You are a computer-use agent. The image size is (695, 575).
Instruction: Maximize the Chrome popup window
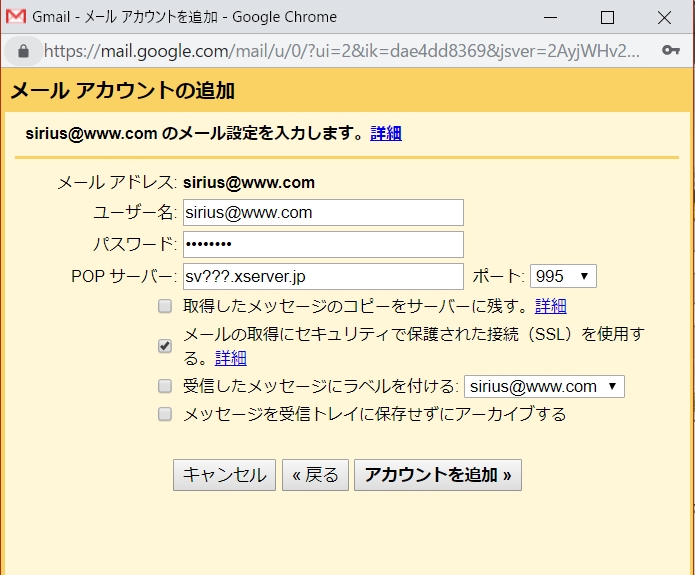[607, 17]
